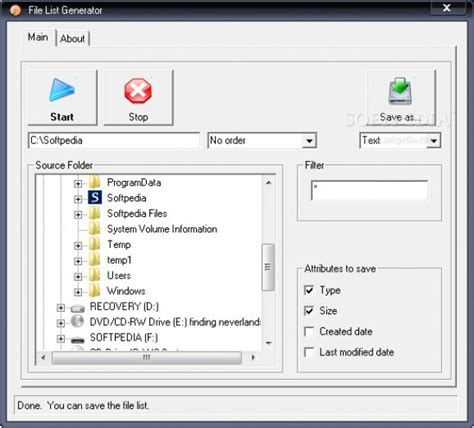This screenshot has width=474, height=428.
Task: Click the tree horizontal scrollbar right arrow
Action: pyautogui.click(x=253, y=357)
